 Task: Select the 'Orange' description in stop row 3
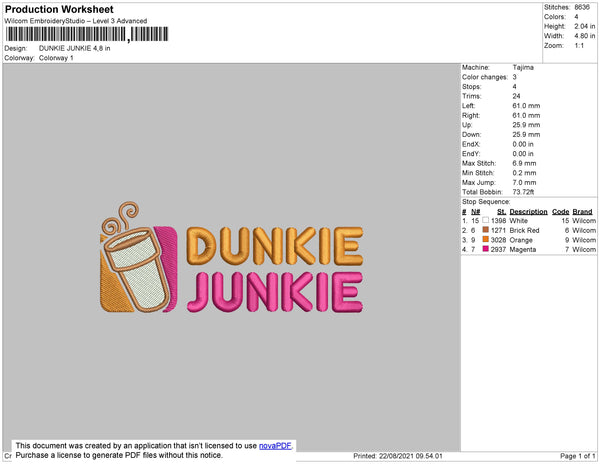[521, 240]
